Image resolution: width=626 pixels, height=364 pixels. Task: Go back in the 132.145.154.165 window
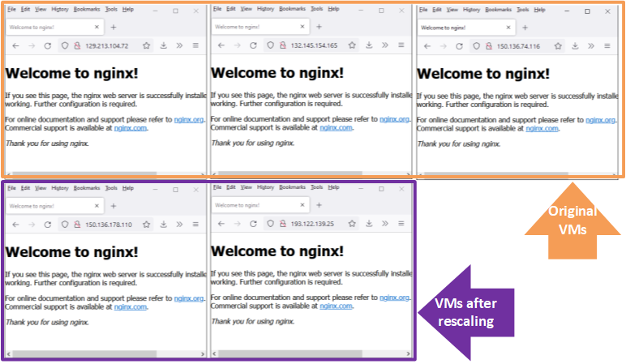[x=221, y=45]
